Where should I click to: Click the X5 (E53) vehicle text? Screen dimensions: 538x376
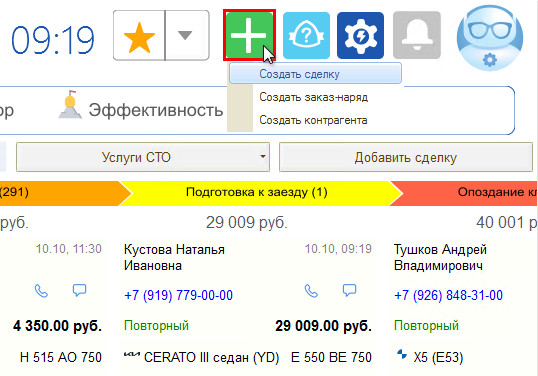point(438,357)
